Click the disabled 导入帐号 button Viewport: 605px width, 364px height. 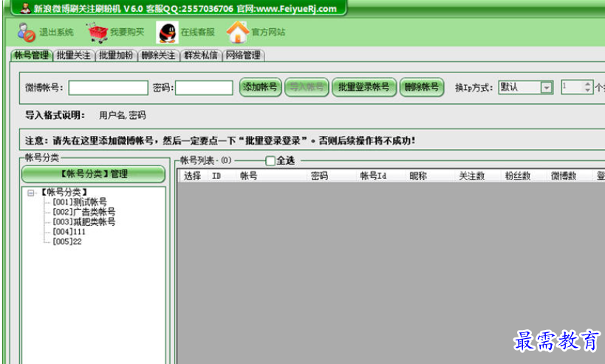307,87
